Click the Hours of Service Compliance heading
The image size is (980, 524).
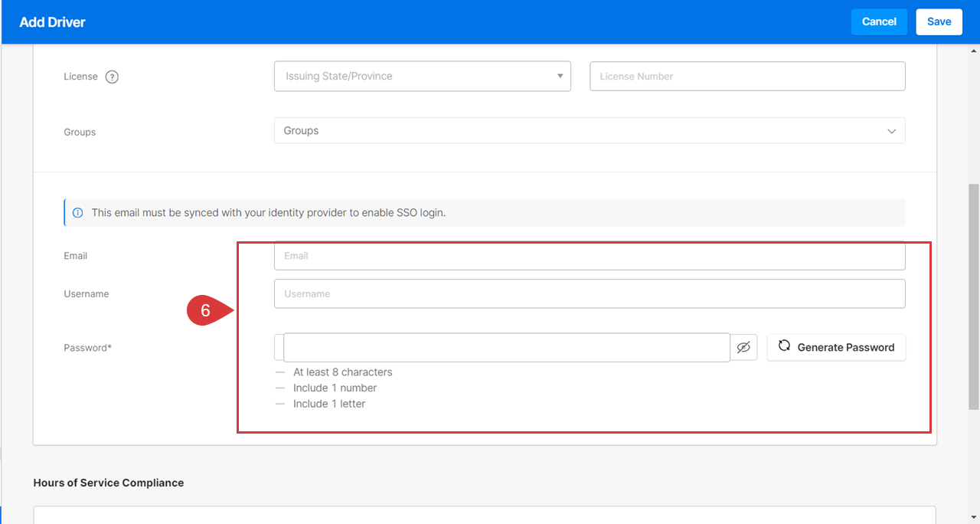click(x=109, y=483)
